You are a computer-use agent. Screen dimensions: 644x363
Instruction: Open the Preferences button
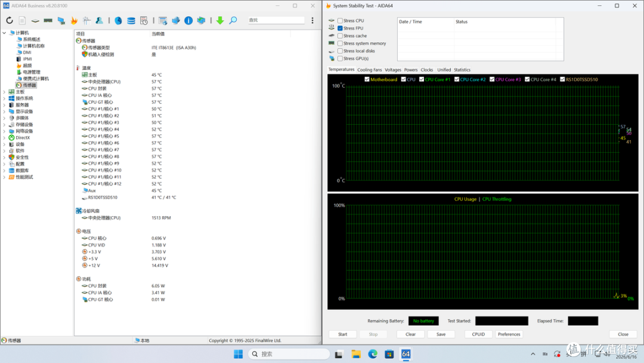click(x=509, y=334)
